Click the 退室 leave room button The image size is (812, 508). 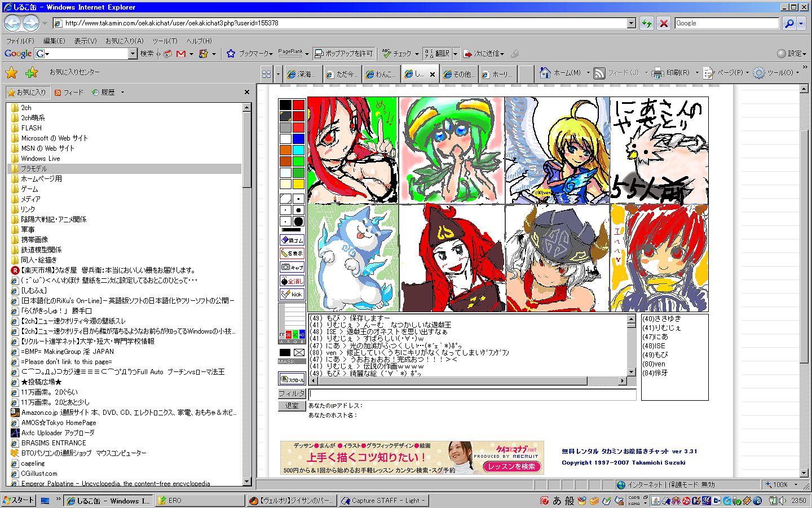(292, 406)
